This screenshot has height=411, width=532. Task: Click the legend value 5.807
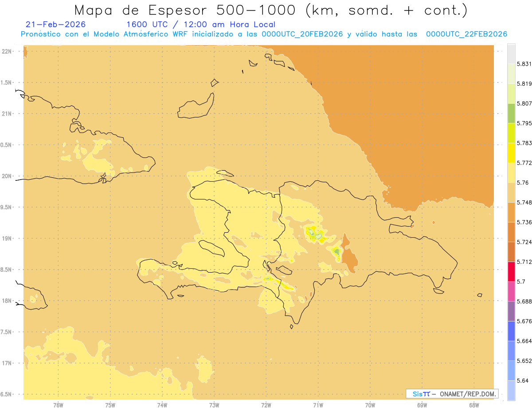(524, 103)
